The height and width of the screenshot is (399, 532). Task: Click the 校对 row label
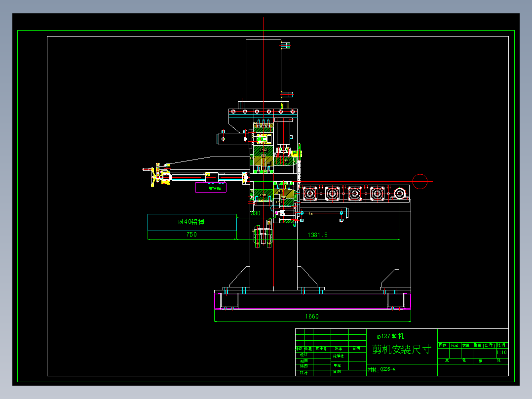coord(304,372)
